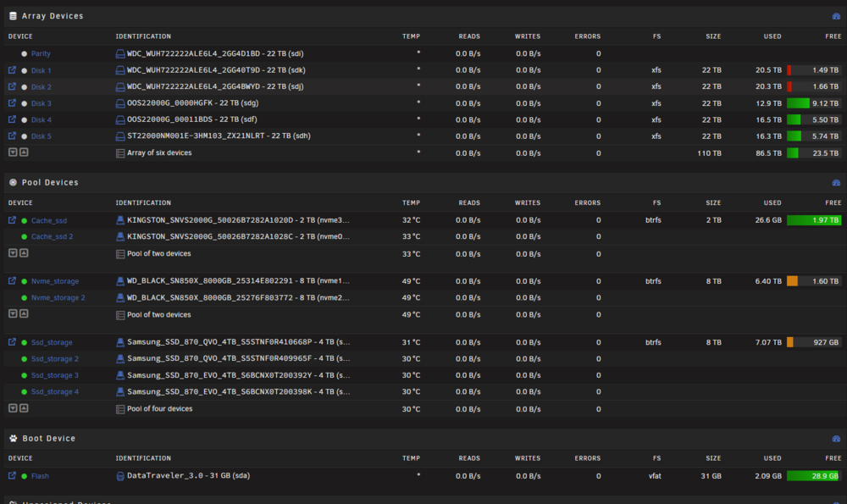Click the Cache_ssd green status dot
847x504 pixels.
(25, 221)
